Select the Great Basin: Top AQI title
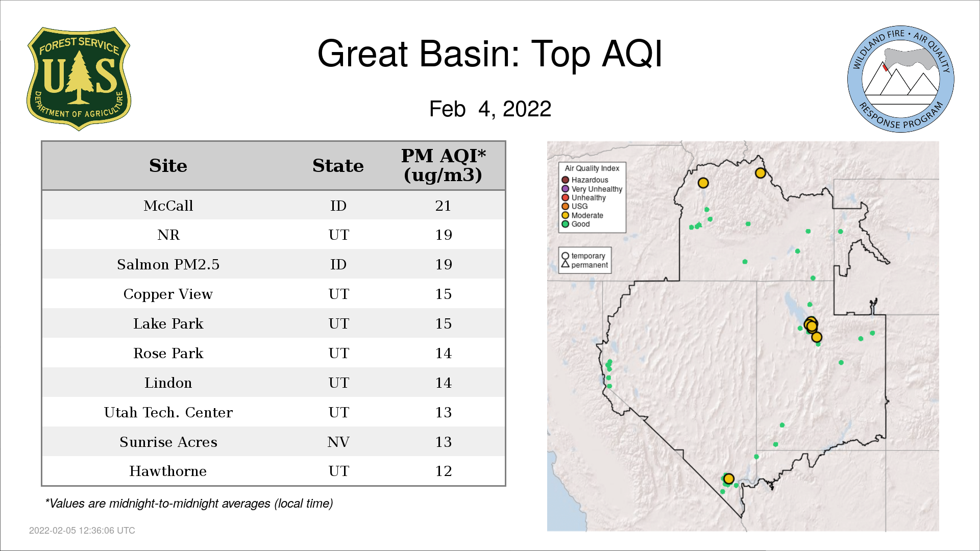Screen dimensions: 980x551 [x=489, y=54]
